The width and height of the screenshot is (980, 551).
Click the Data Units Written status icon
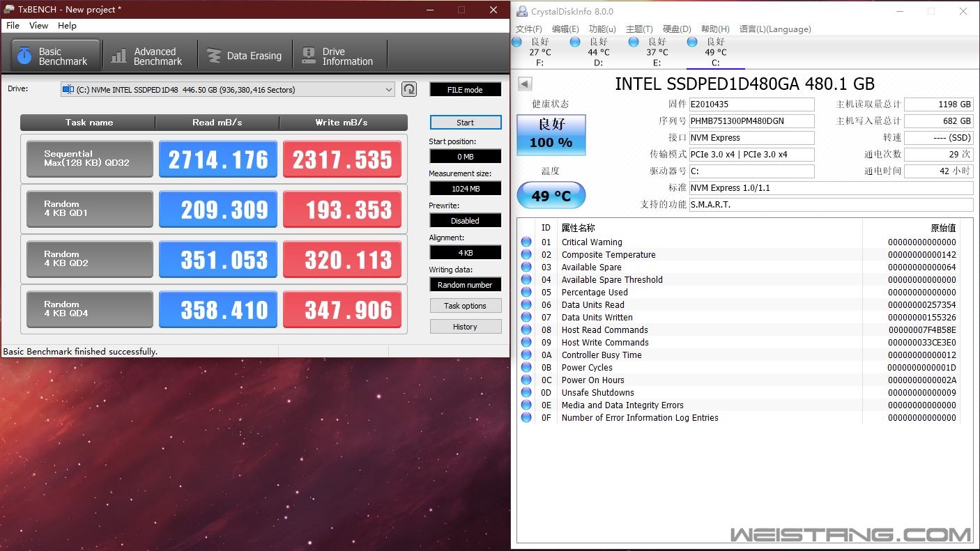click(526, 317)
